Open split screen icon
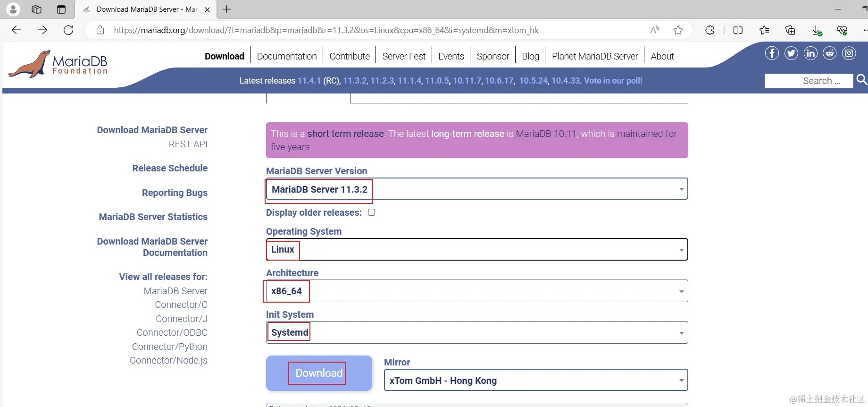Viewport: 868px width, 407px height. [x=738, y=30]
